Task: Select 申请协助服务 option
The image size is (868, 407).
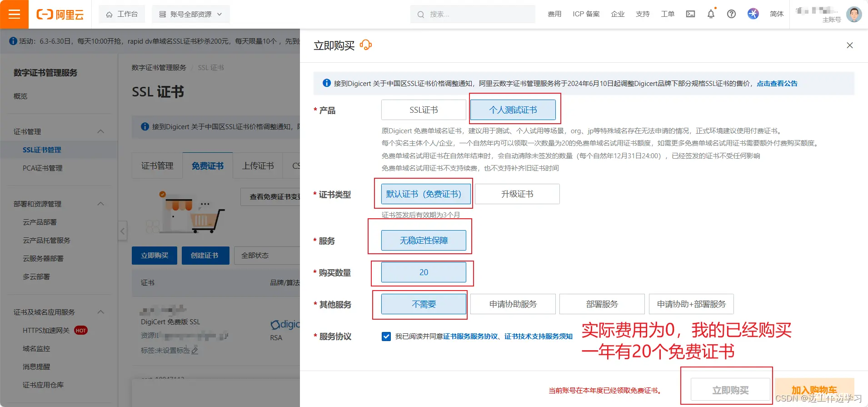Action: [513, 304]
